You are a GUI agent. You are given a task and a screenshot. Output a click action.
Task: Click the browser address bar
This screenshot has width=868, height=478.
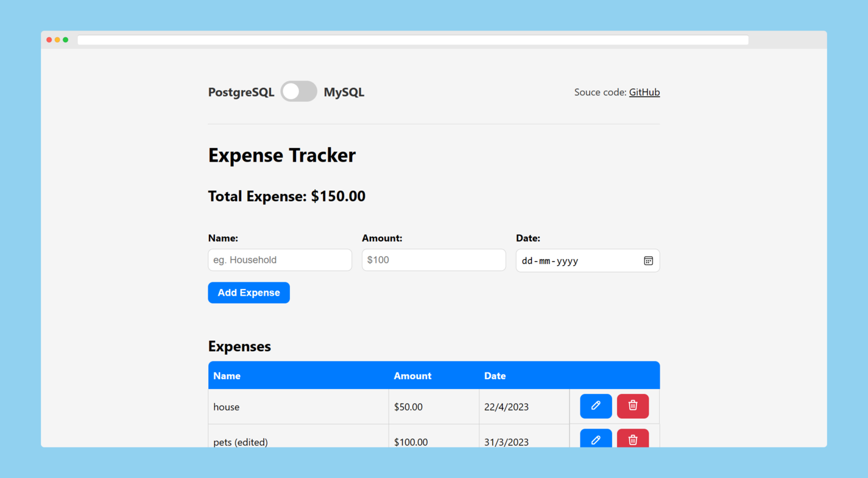(412, 40)
